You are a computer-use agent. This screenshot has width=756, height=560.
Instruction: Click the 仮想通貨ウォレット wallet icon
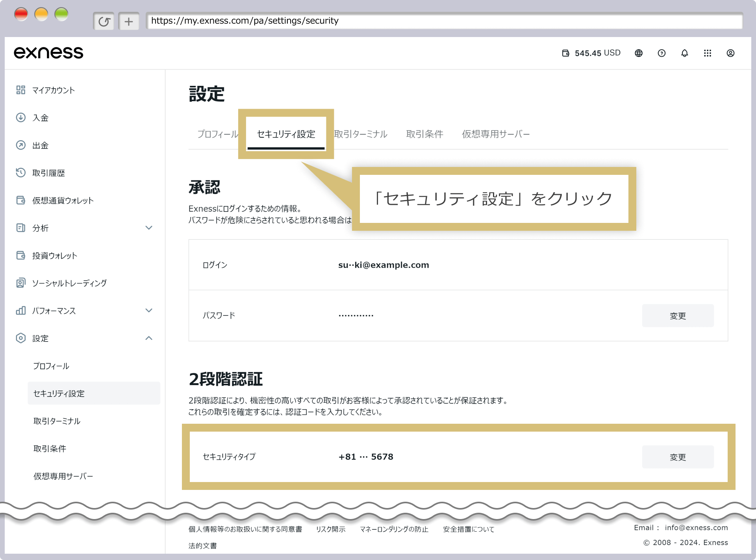point(21,200)
